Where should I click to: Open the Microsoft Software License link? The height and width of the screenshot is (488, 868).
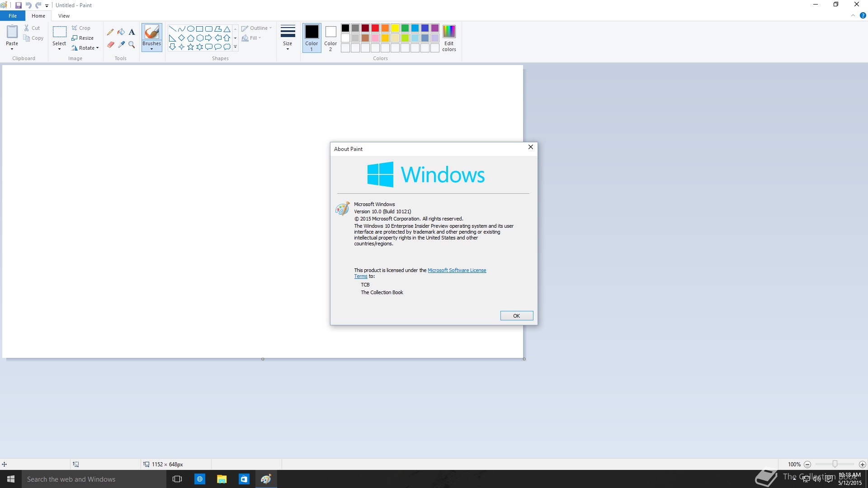pos(457,270)
